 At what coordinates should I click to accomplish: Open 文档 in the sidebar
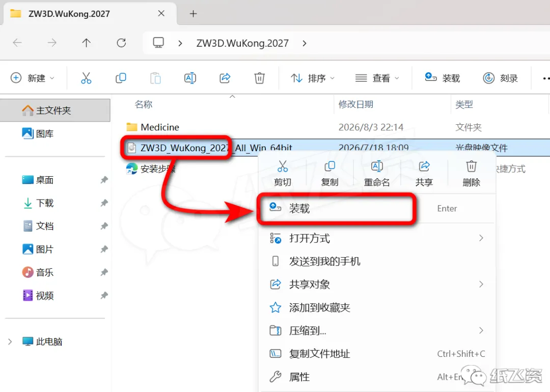tap(38, 226)
